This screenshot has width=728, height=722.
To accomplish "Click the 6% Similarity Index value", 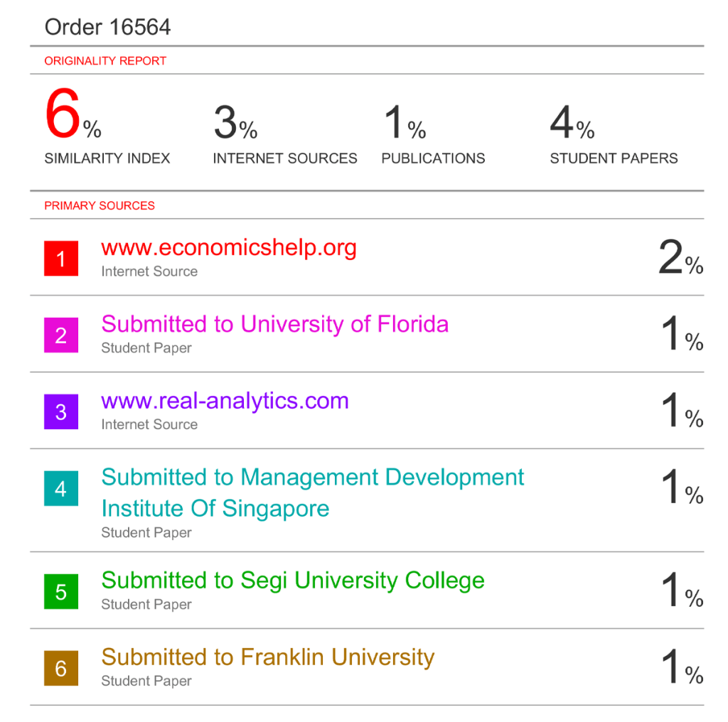I will point(73,117).
